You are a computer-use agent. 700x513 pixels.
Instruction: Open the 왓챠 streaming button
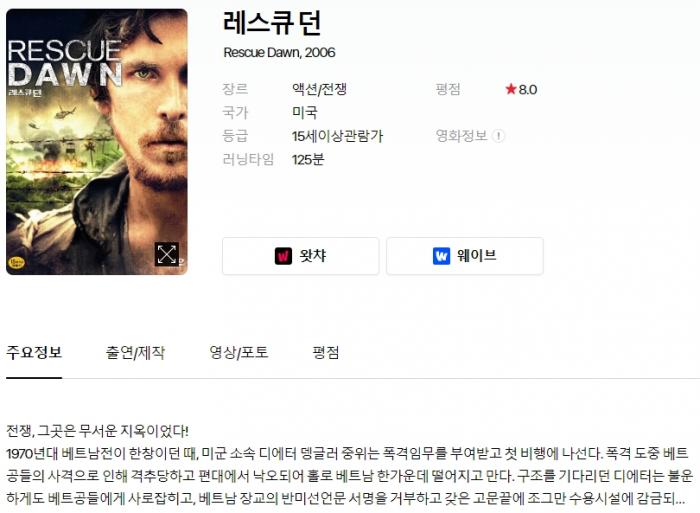(300, 256)
